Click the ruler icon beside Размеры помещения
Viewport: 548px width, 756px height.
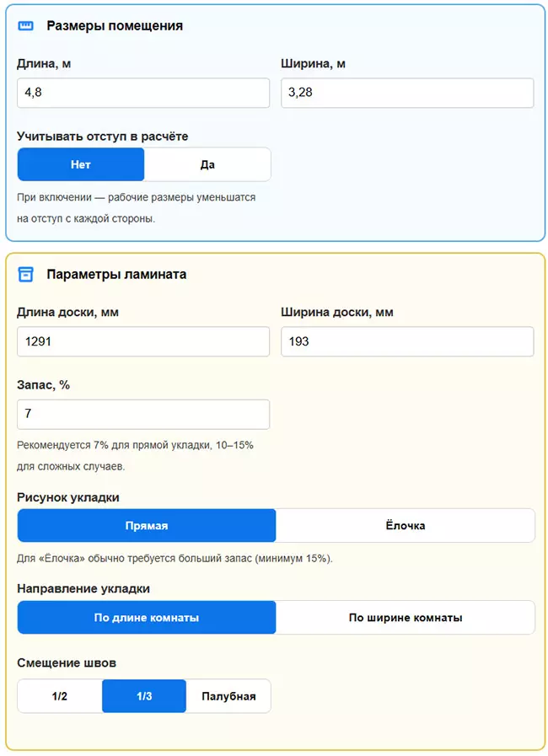click(25, 26)
